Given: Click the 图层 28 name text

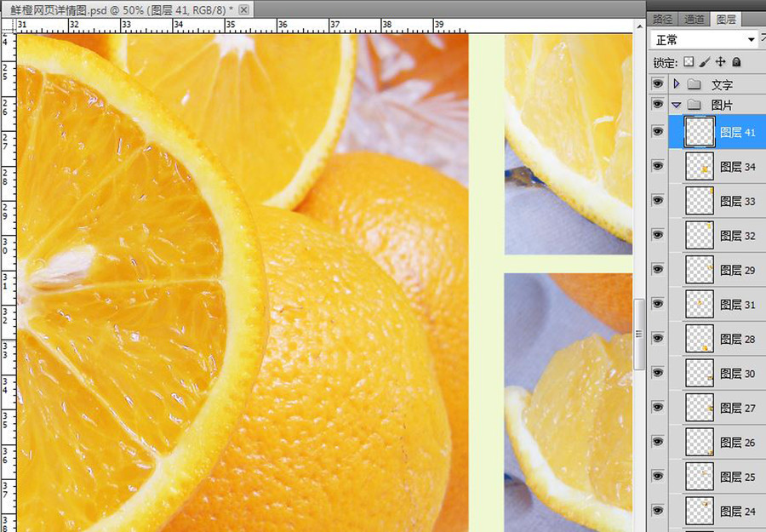Looking at the screenshot, I should tap(738, 339).
